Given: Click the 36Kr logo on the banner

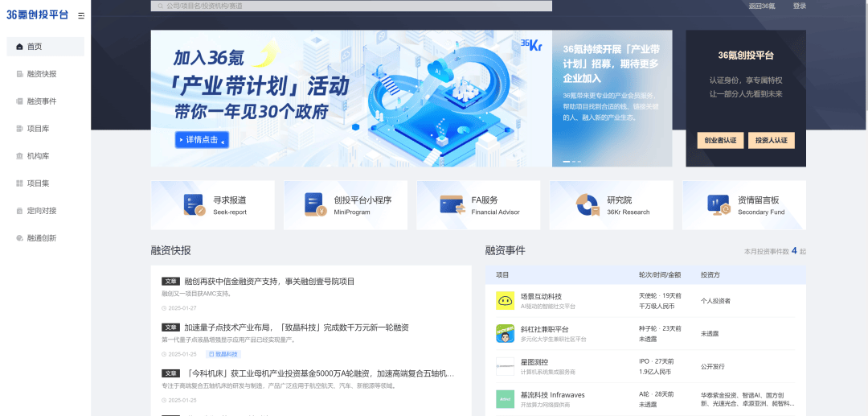Looking at the screenshot, I should point(531,45).
